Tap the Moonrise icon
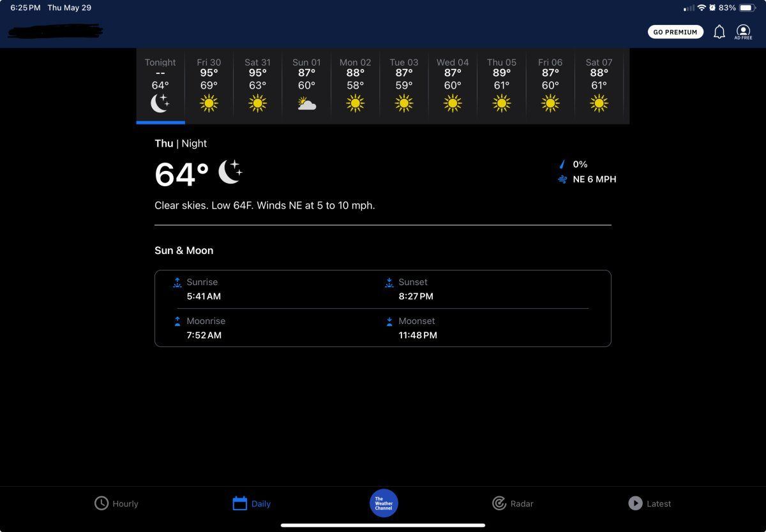This screenshot has width=766, height=532. (177, 321)
